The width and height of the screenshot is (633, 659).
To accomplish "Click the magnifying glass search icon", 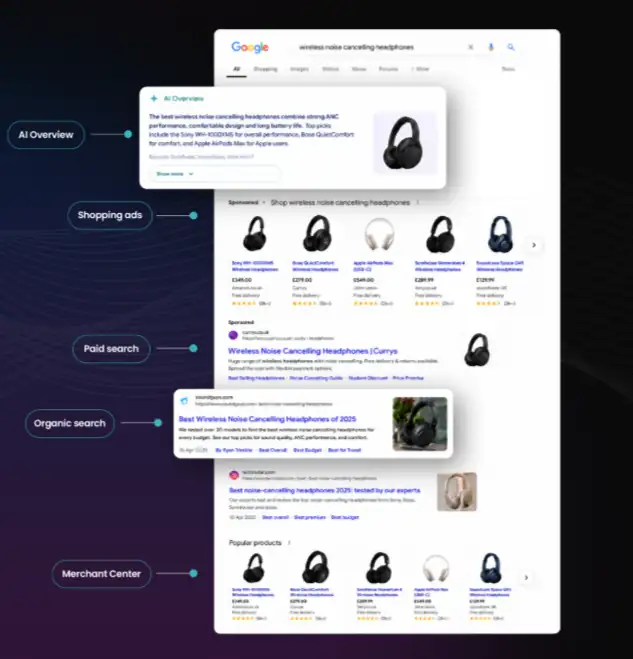I will click(511, 47).
